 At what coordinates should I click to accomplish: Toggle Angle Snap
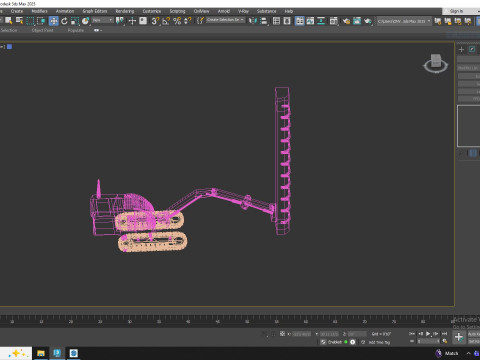coord(166,21)
